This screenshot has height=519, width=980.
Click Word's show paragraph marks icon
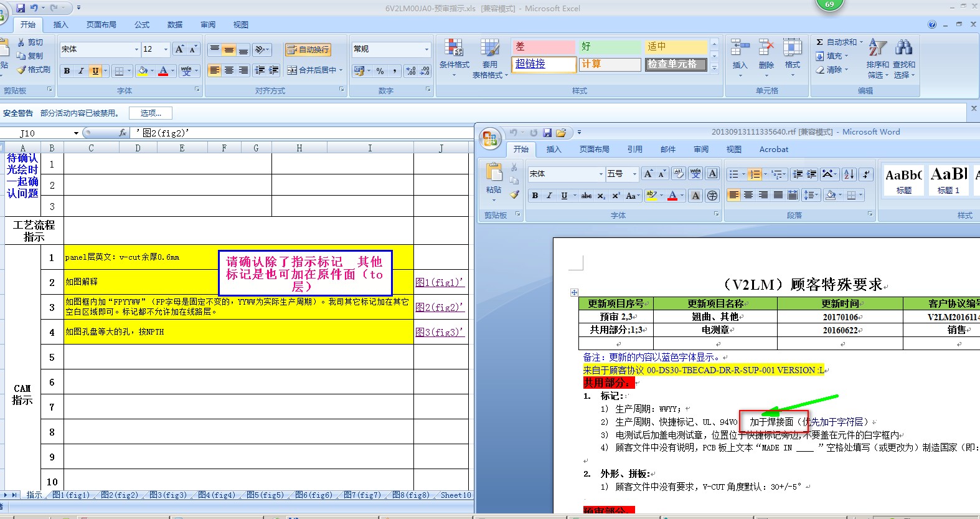pyautogui.click(x=866, y=174)
